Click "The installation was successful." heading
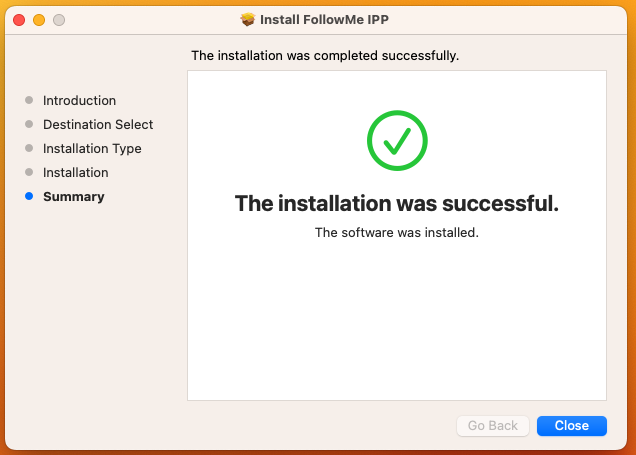The height and width of the screenshot is (455, 636). pyautogui.click(x=397, y=203)
